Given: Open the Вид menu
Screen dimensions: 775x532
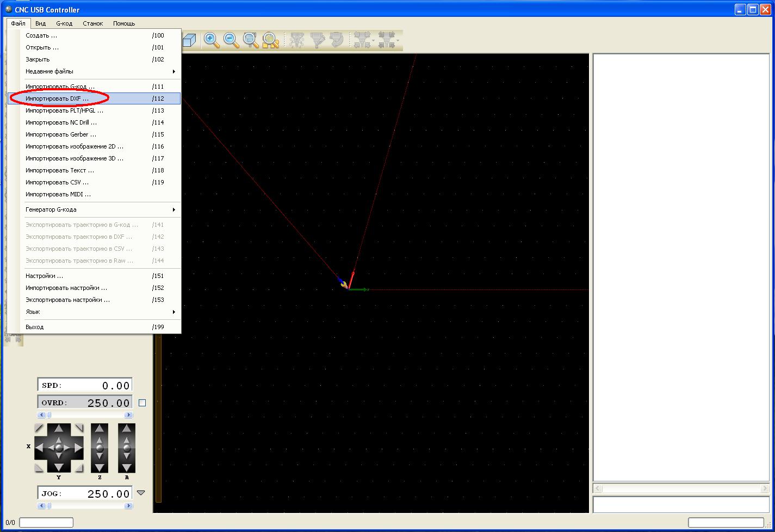Looking at the screenshot, I should pos(40,23).
